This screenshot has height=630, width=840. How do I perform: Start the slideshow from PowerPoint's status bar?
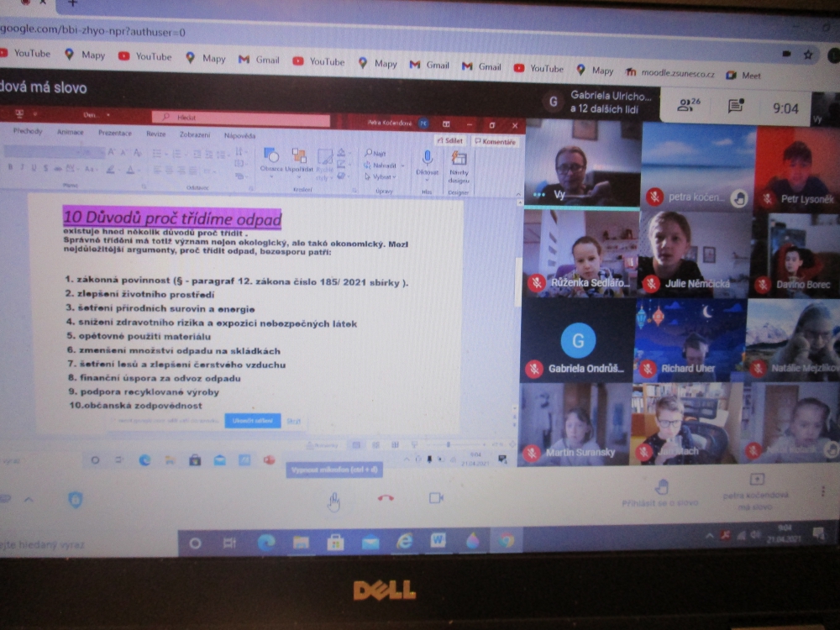[x=413, y=444]
